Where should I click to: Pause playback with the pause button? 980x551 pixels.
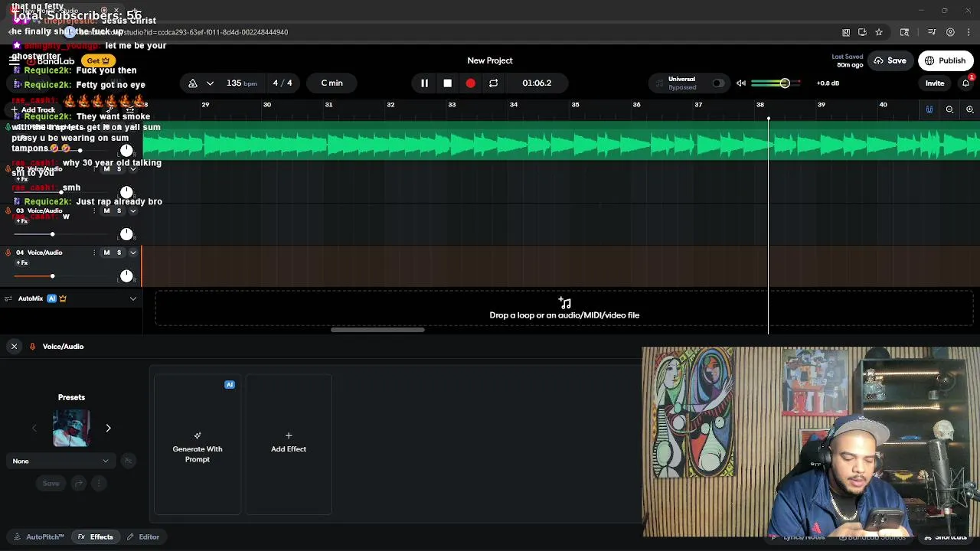424,83
